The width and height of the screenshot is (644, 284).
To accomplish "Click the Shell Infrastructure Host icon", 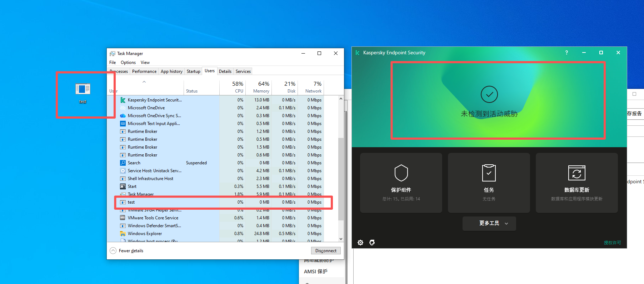I will click(x=123, y=179).
